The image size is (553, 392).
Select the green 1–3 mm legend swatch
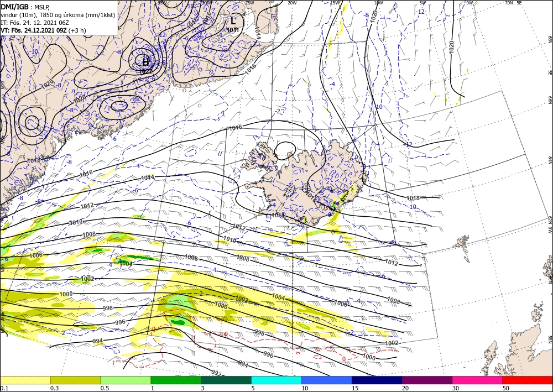[x=176, y=380]
